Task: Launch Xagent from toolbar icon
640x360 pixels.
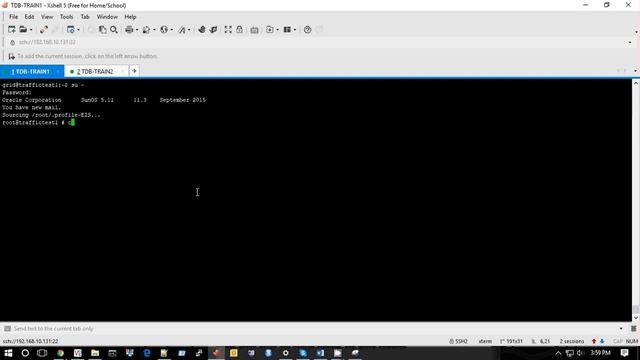Action: (213, 29)
